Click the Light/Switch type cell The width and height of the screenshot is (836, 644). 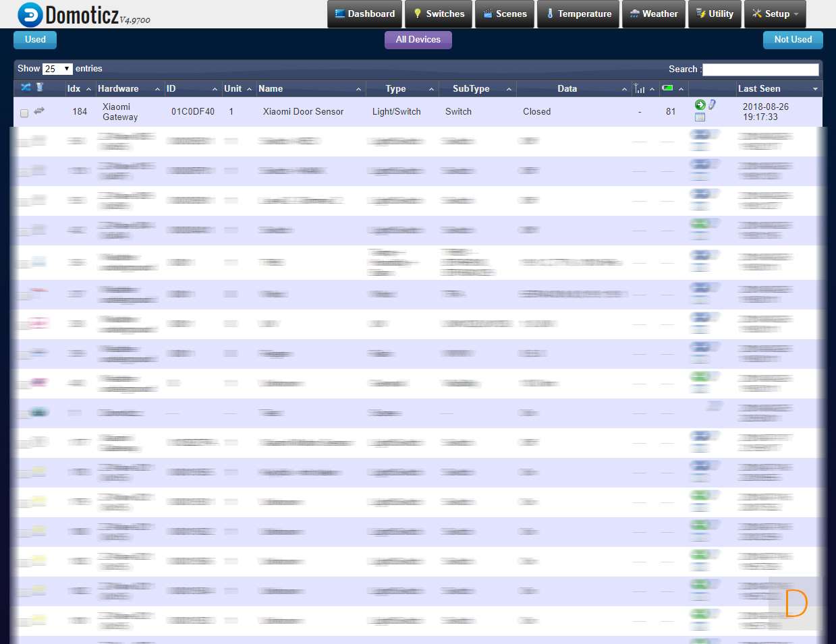pos(397,112)
